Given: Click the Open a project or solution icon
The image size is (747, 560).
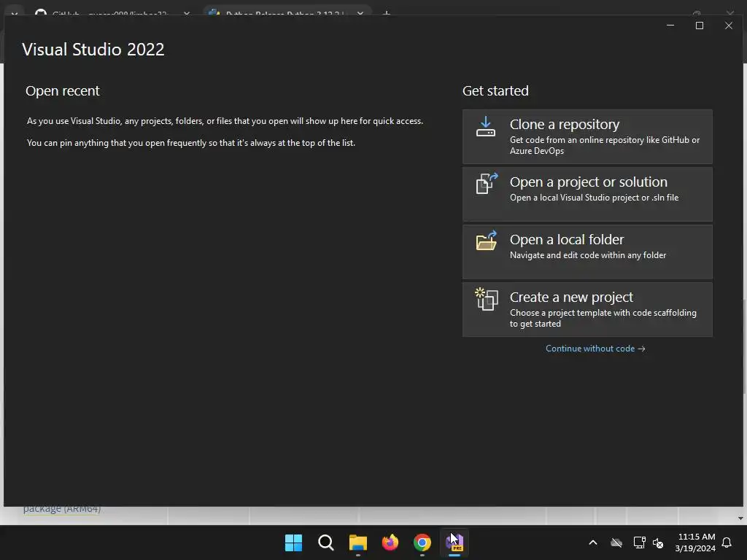Looking at the screenshot, I should 487,183.
